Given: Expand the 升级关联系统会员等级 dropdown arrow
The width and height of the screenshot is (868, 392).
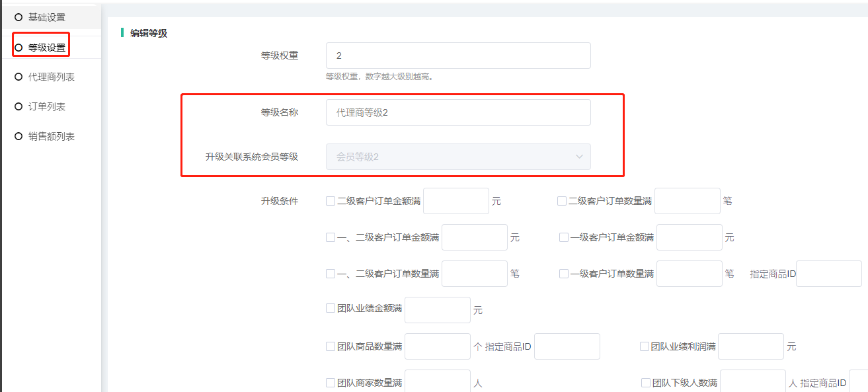Looking at the screenshot, I should [579, 157].
